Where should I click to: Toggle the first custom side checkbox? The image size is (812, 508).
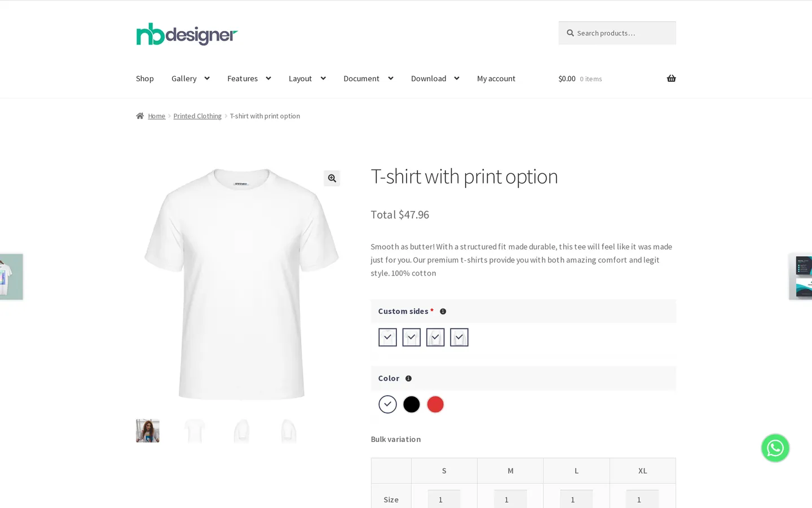click(387, 337)
